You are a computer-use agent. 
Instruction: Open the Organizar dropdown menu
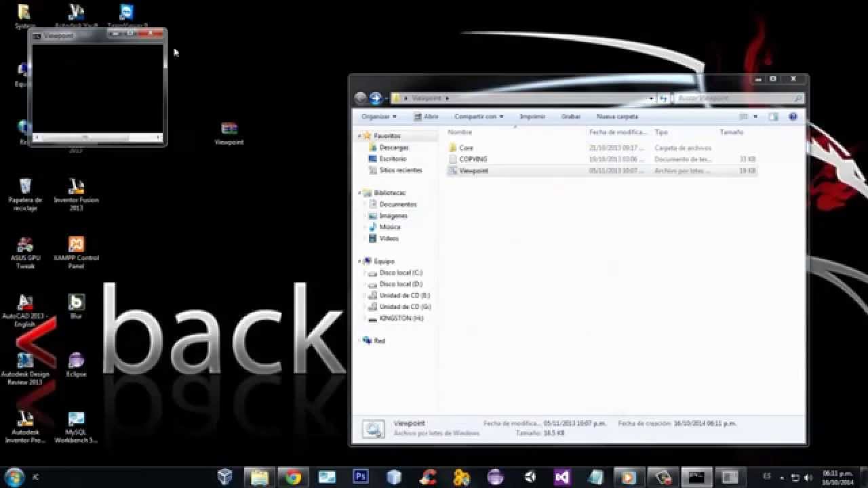click(379, 117)
